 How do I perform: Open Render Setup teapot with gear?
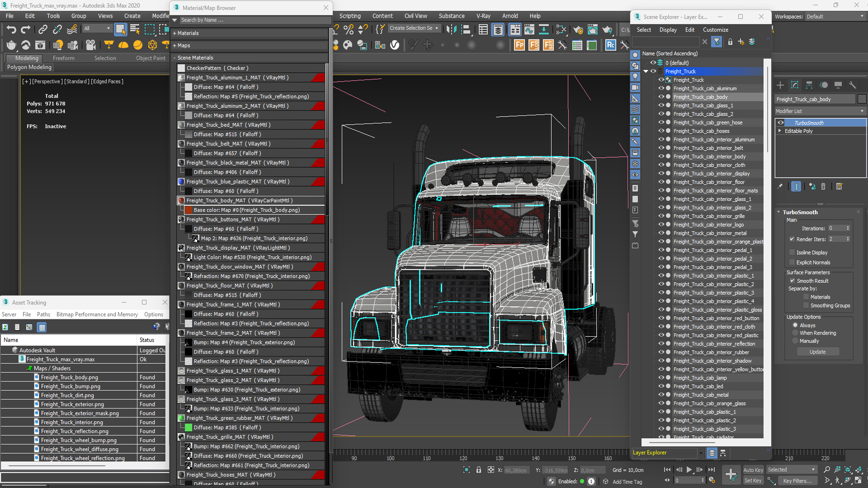coord(578,30)
